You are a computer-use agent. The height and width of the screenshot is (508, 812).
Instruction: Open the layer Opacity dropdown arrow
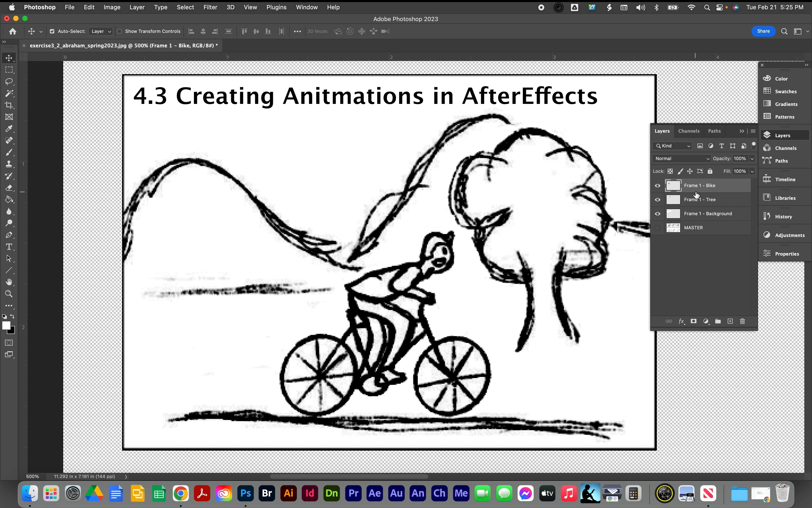pyautogui.click(x=752, y=159)
